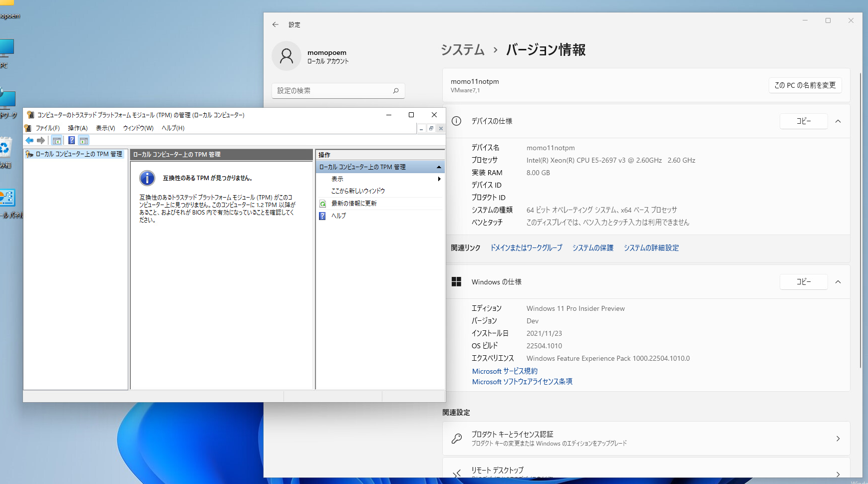Select ローカル コンピューター上の TPM 管理 tree node
This screenshot has width=868, height=484.
click(x=79, y=154)
